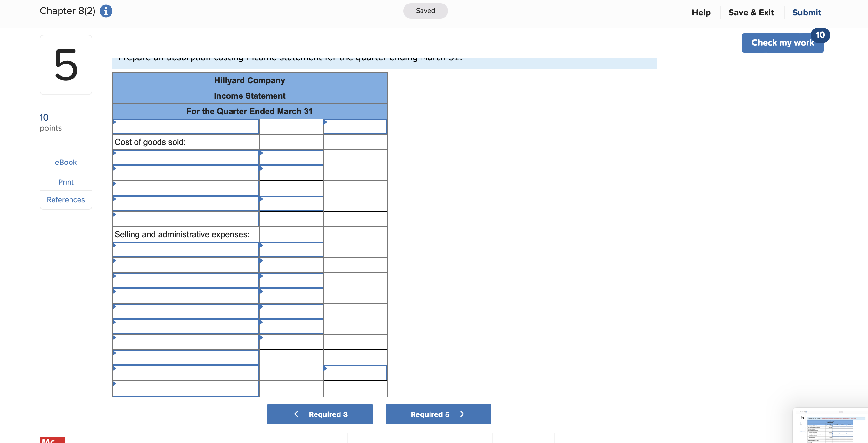The height and width of the screenshot is (443, 868).
Task: Click the large question number 5 box
Action: (66, 65)
